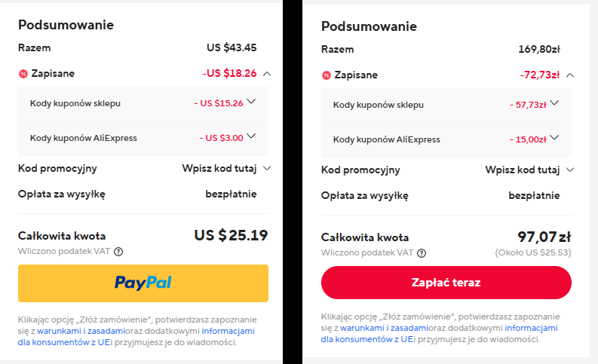Click VAT help icon in left summary
This screenshot has width=598, height=364.
click(x=118, y=252)
